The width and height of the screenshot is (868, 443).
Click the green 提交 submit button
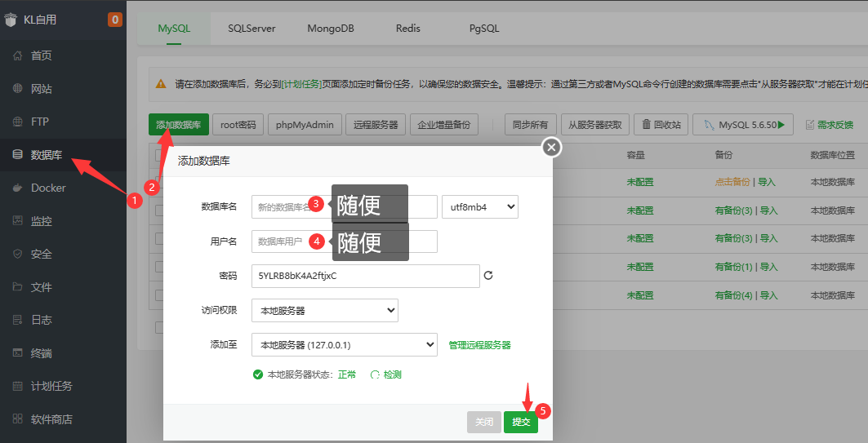(520, 422)
